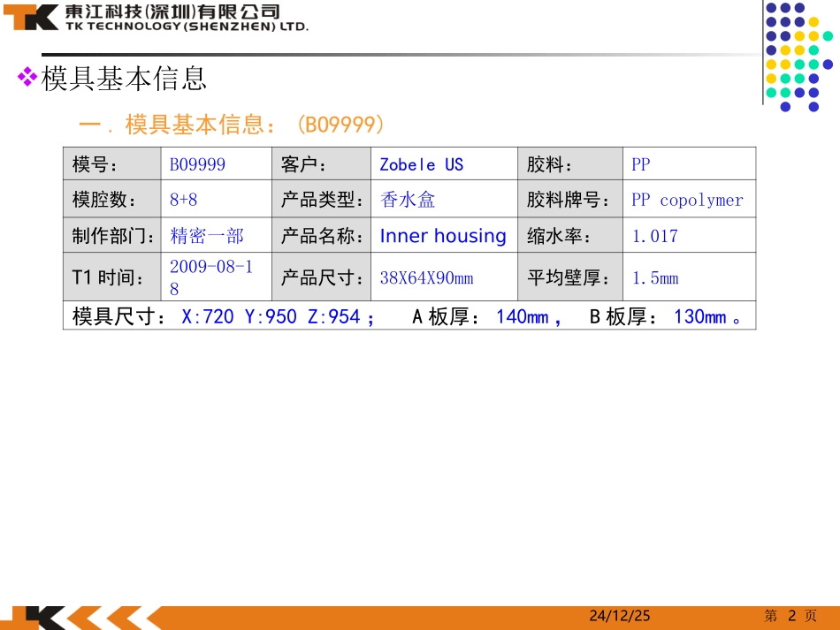This screenshot has height=630, width=840.
Task: Select the B plate thickness 130mm
Action: point(700,317)
